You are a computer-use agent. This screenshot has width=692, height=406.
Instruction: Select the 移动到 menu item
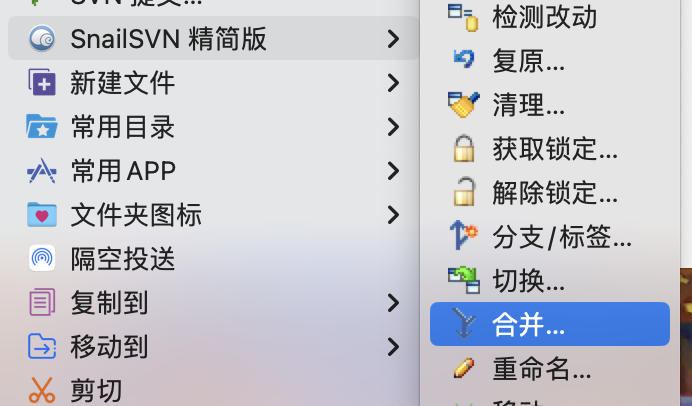click(x=214, y=347)
